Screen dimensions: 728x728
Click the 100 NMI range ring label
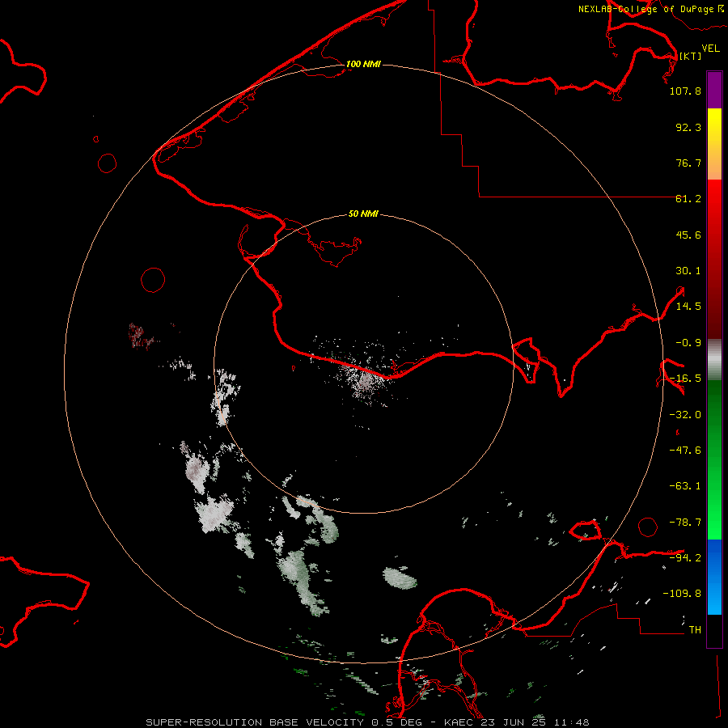[x=363, y=64]
